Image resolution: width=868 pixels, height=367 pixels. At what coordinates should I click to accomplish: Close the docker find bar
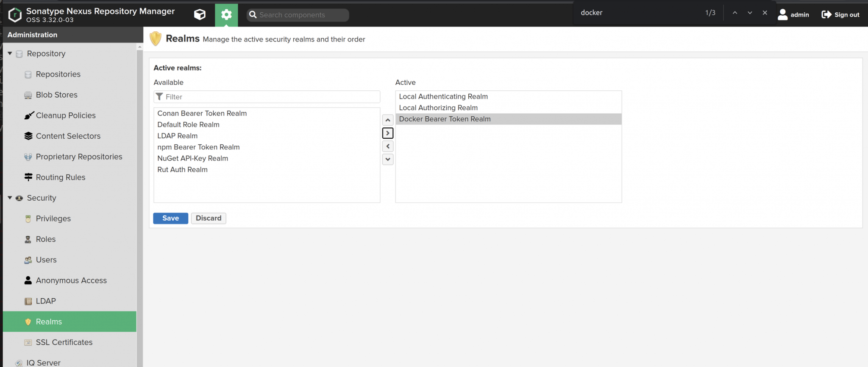(x=765, y=13)
